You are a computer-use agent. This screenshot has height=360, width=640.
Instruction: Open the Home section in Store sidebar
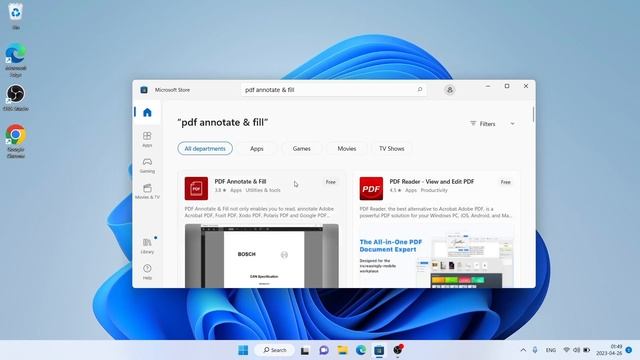pyautogui.click(x=147, y=112)
